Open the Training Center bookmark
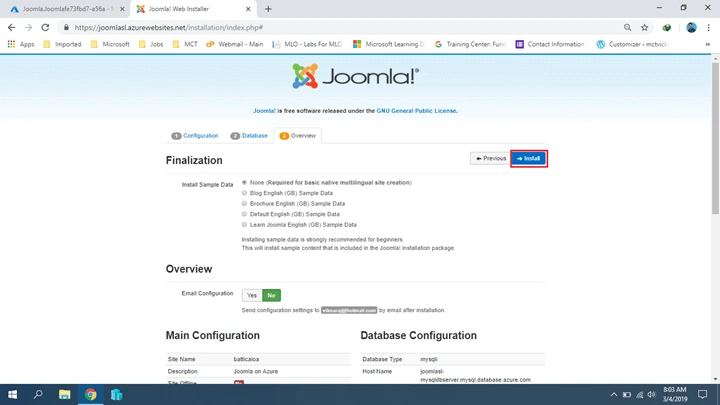 [470, 44]
